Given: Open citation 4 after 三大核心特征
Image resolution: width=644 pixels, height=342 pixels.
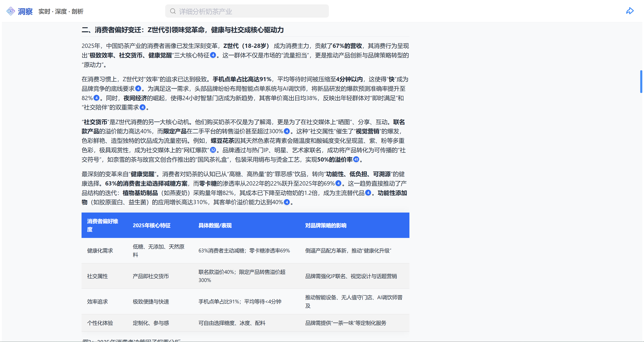Looking at the screenshot, I should point(213,55).
